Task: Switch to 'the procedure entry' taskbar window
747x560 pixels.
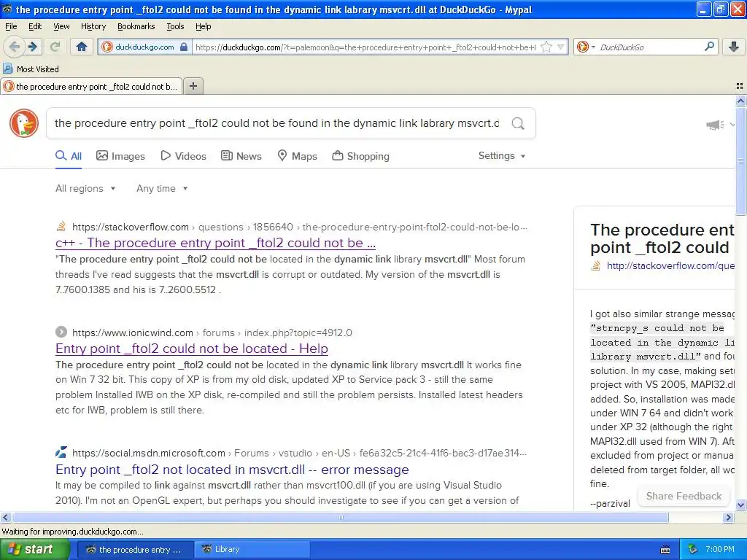Action: pyautogui.click(x=135, y=549)
